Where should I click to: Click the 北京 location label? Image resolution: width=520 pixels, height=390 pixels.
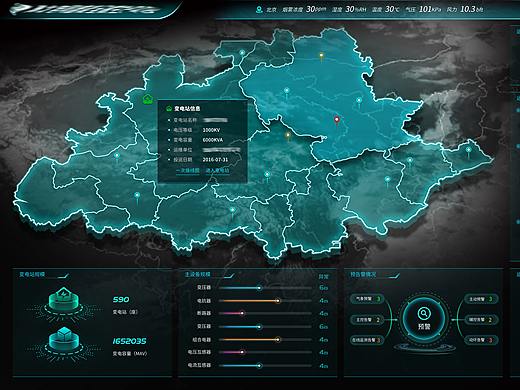pyautogui.click(x=271, y=10)
